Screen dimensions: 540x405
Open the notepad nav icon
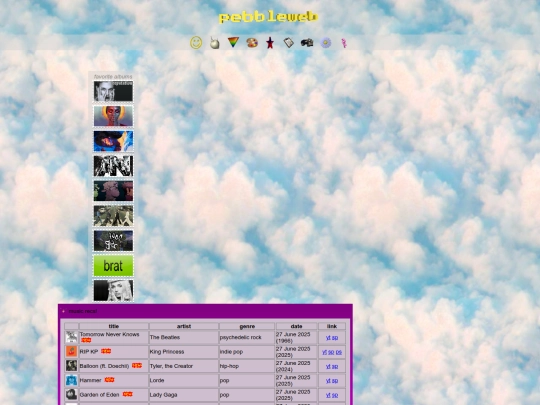click(289, 43)
